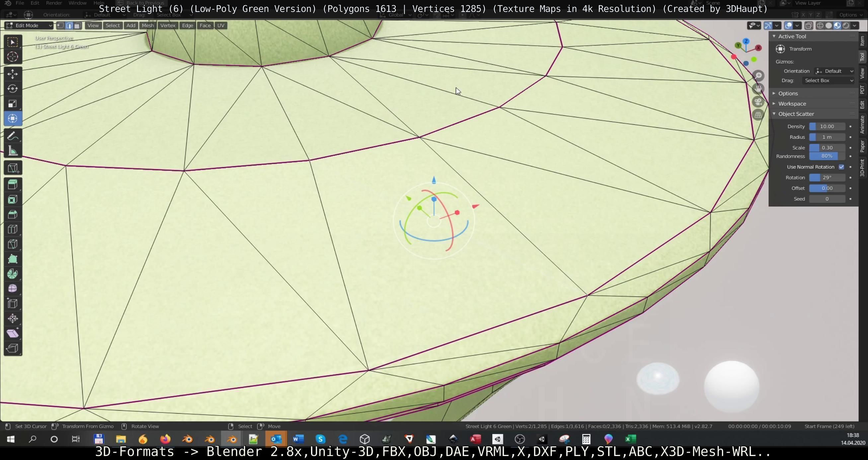The height and width of the screenshot is (460, 868).
Task: Activate the Rotate tool
Action: click(13, 89)
